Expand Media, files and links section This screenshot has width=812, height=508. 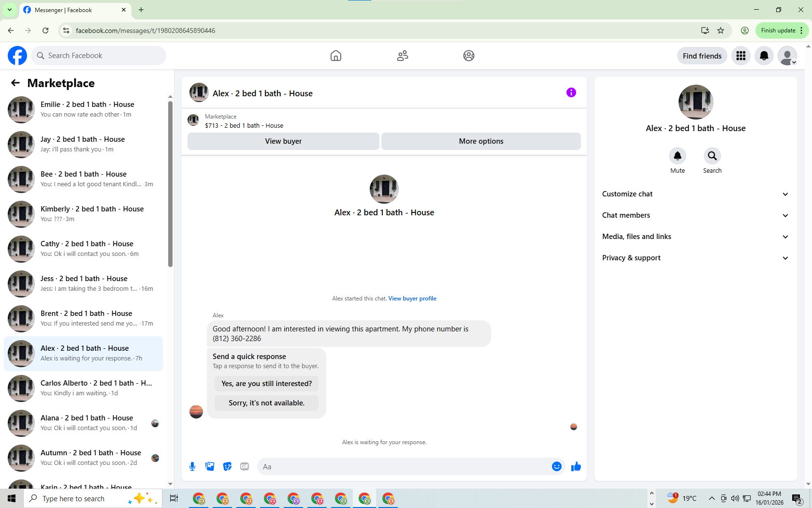696,237
